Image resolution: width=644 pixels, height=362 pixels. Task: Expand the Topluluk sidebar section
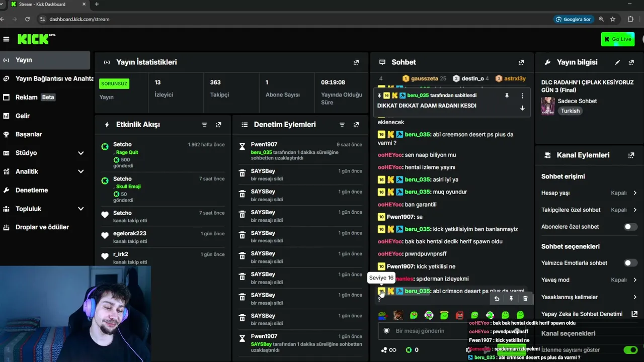(x=80, y=209)
